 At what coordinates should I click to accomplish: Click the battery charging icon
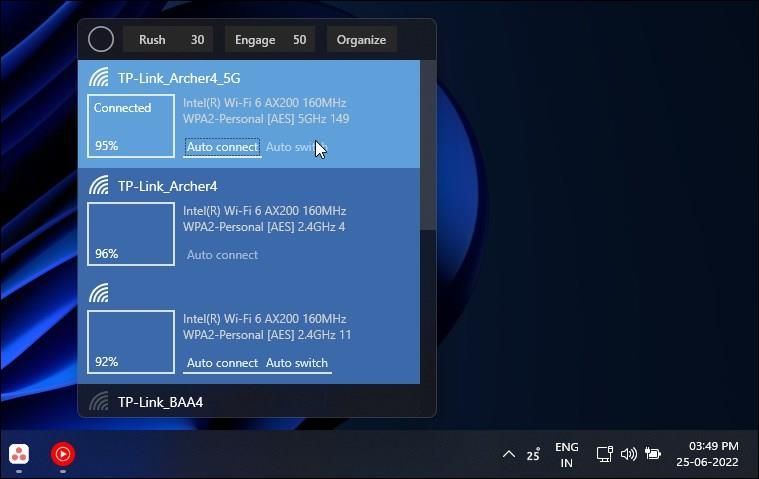tap(653, 454)
